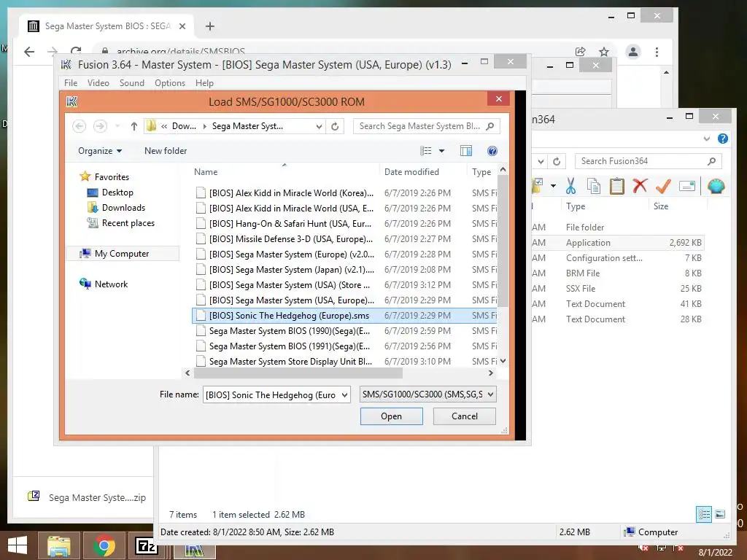Expand the ribbon chevron in Explorer window
747x560 pixels.
(x=706, y=139)
